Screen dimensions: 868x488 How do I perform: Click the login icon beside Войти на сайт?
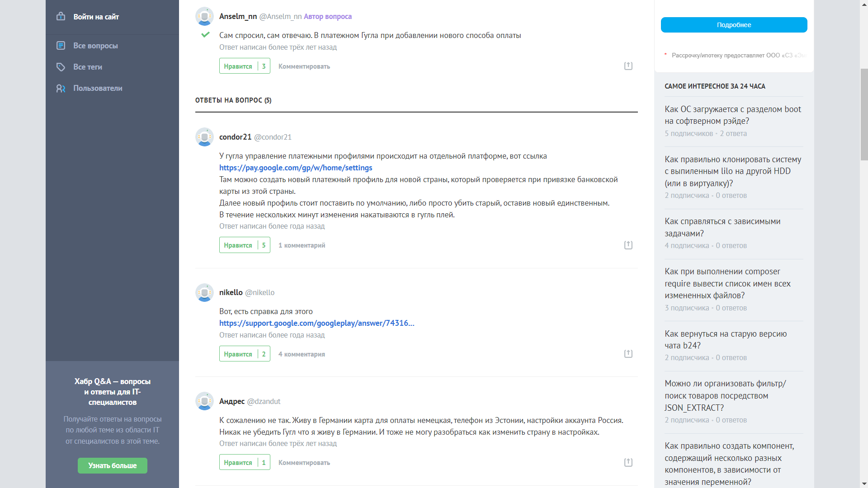(61, 17)
